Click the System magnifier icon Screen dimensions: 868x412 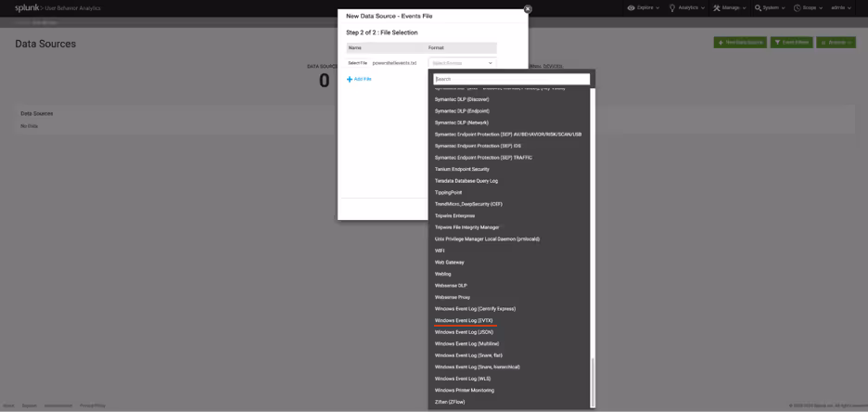point(758,7)
